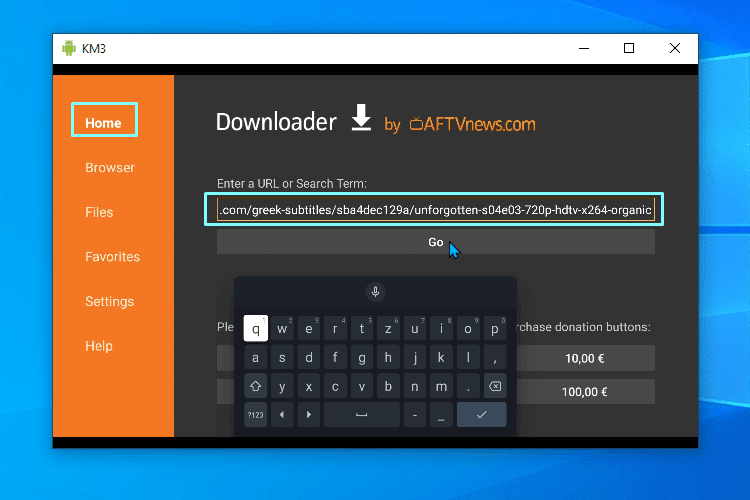
Task: Tap the e key
Action: [x=309, y=328]
